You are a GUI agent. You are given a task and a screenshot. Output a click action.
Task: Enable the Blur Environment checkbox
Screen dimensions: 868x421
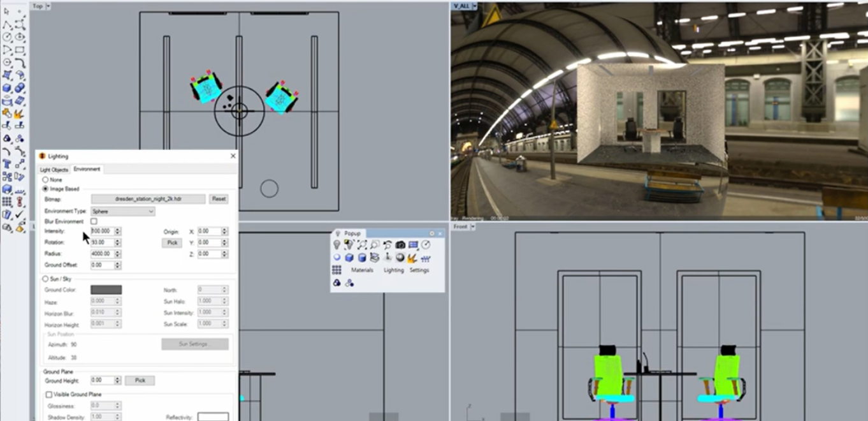pos(94,221)
